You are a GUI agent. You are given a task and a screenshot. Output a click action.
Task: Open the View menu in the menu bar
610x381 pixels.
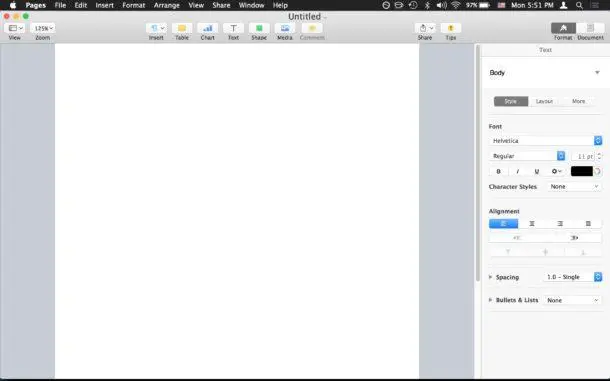coord(196,5)
